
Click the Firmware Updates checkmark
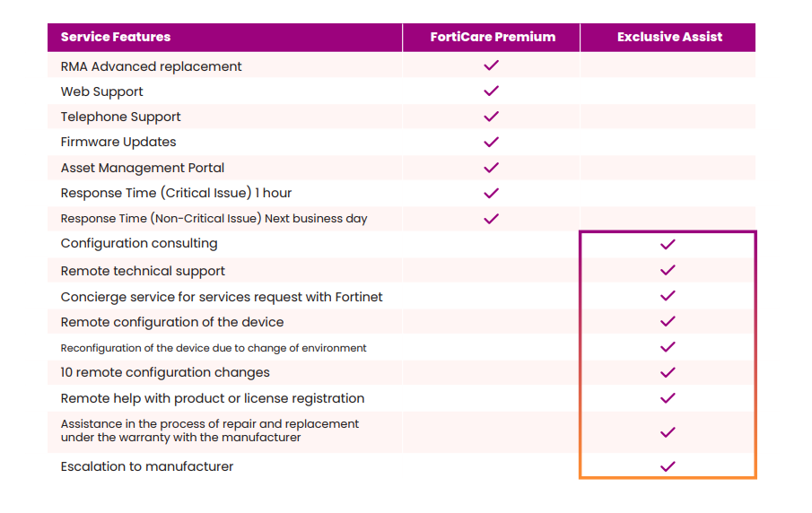click(491, 142)
